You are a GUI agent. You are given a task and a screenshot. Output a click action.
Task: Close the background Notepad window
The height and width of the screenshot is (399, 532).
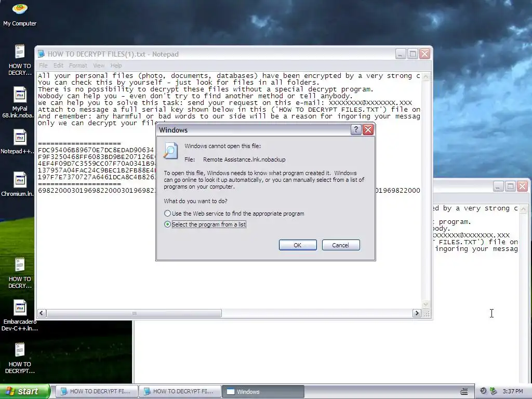point(523,187)
